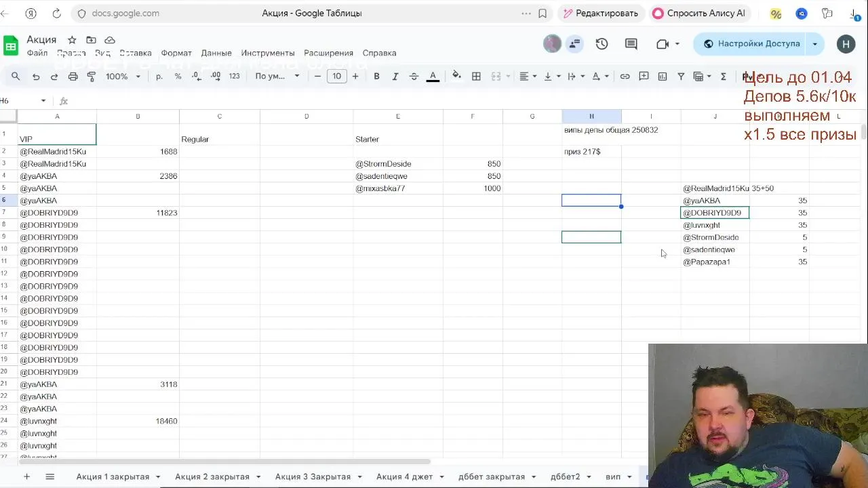Switch to дббет2 sheet tab
This screenshot has width=868, height=488.
pyautogui.click(x=565, y=476)
